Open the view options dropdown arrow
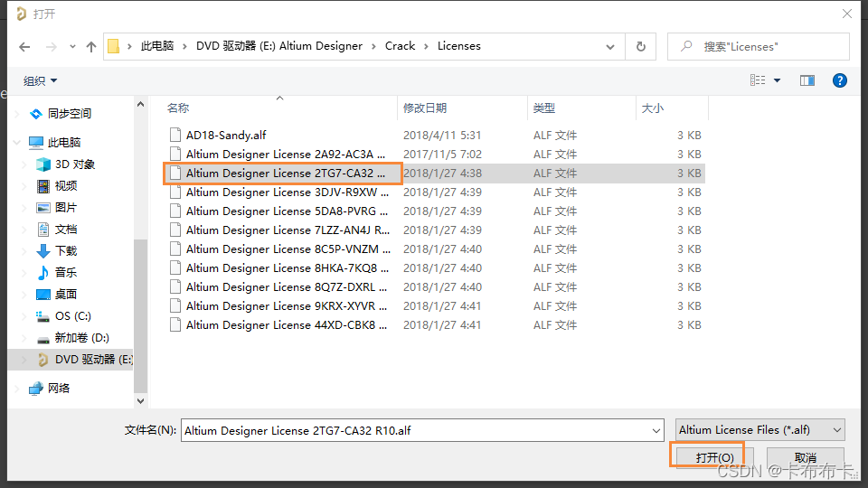This screenshot has height=488, width=868. pyautogui.click(x=777, y=81)
